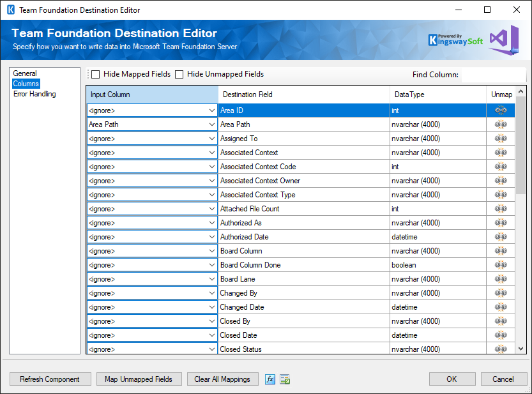The height and width of the screenshot is (394, 532).
Task: Unmap the Authorized As field
Action: 501,223
